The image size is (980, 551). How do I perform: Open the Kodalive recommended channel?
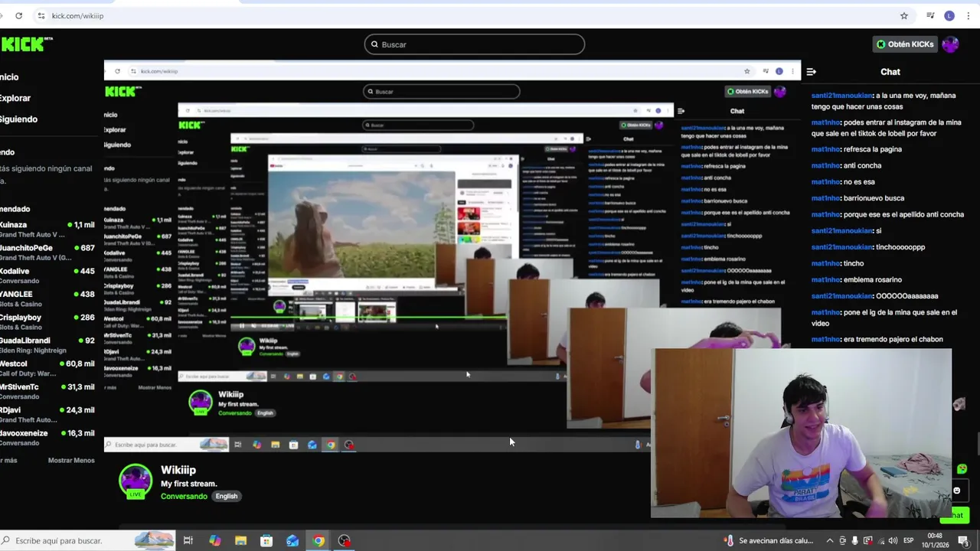coord(47,275)
